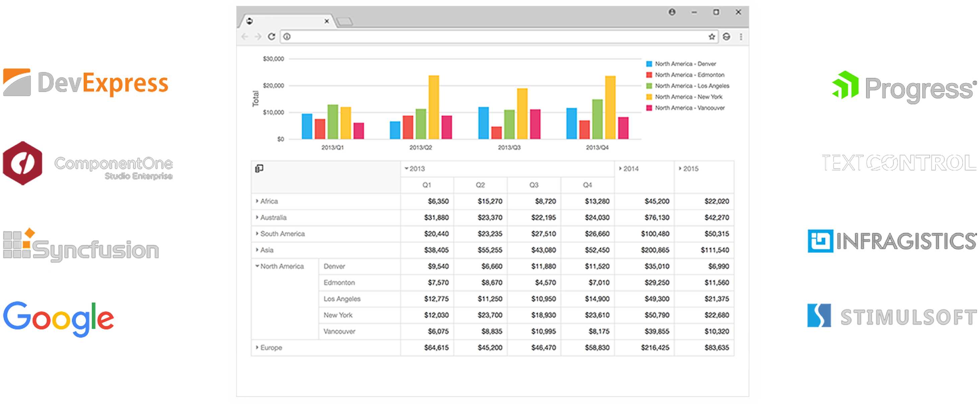Expand the Africa row
980x404 pixels.
[x=257, y=201]
